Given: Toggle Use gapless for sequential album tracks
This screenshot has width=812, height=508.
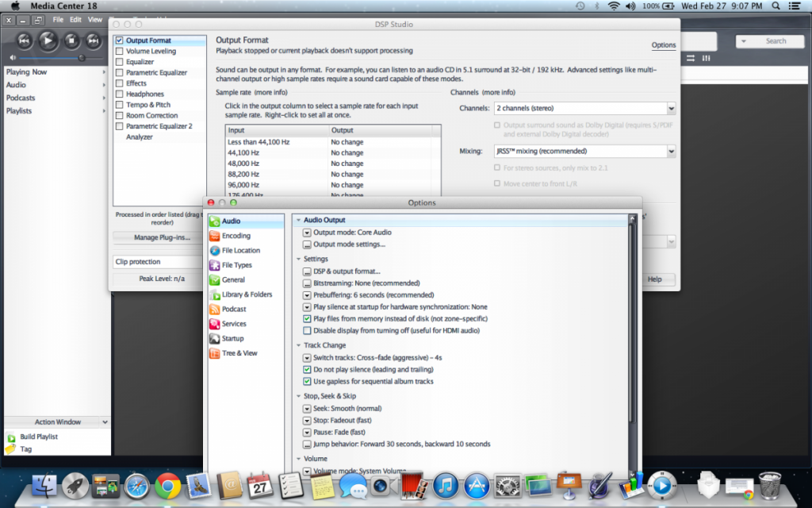Looking at the screenshot, I should [x=308, y=382].
